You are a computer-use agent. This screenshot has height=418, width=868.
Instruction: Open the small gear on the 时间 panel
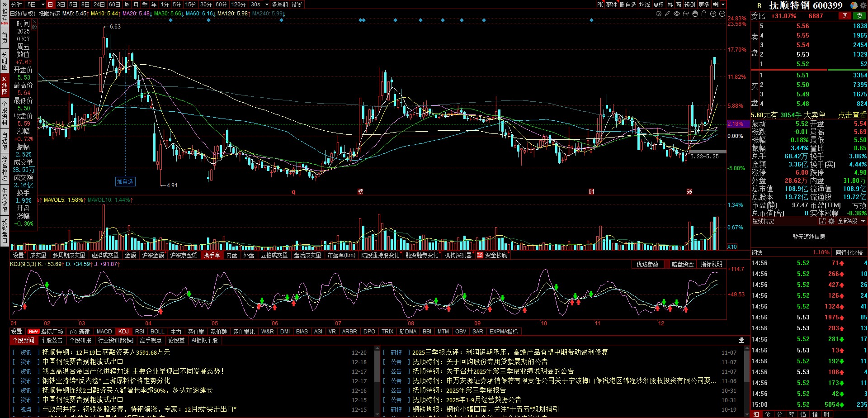tap(34, 27)
